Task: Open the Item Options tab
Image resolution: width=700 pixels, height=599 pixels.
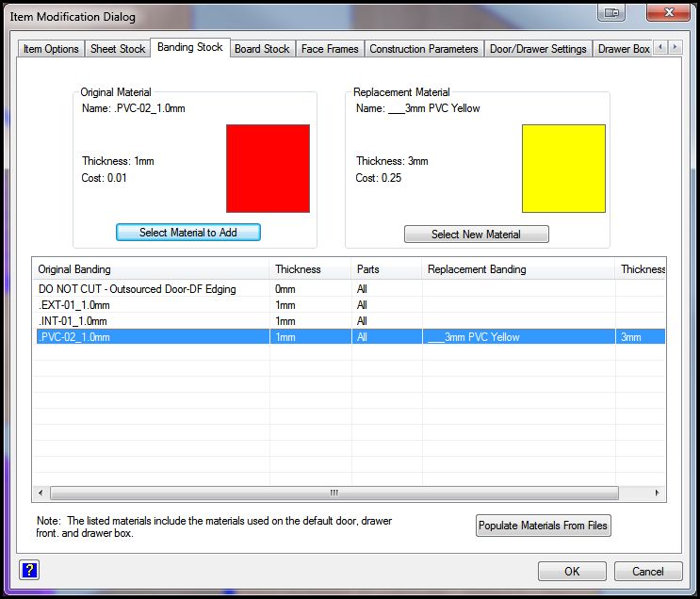Action: tap(51, 49)
